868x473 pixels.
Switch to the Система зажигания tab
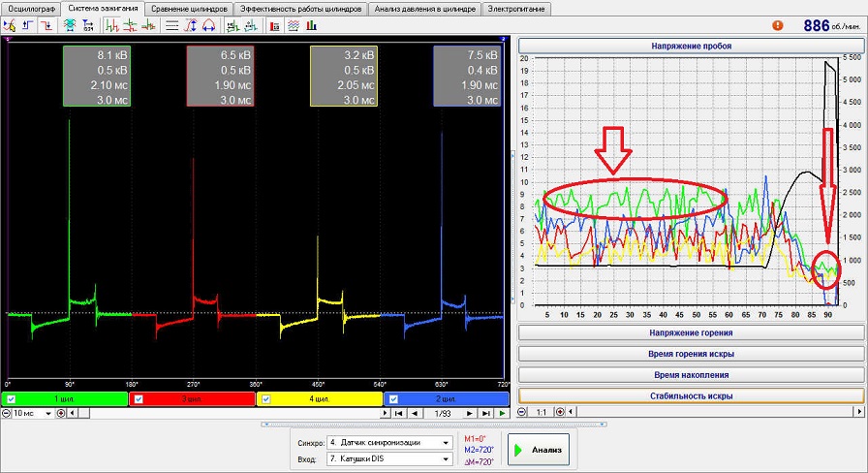coord(103,9)
